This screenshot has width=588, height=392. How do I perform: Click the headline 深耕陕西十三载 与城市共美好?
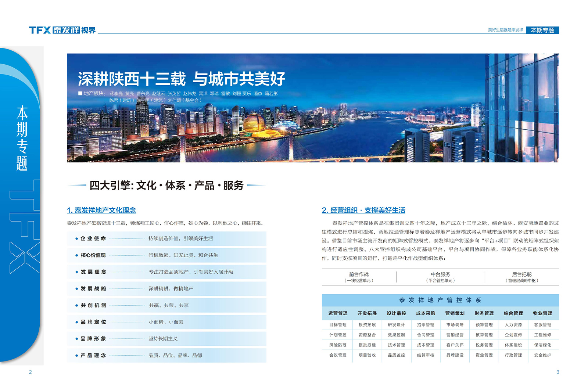pos(182,79)
